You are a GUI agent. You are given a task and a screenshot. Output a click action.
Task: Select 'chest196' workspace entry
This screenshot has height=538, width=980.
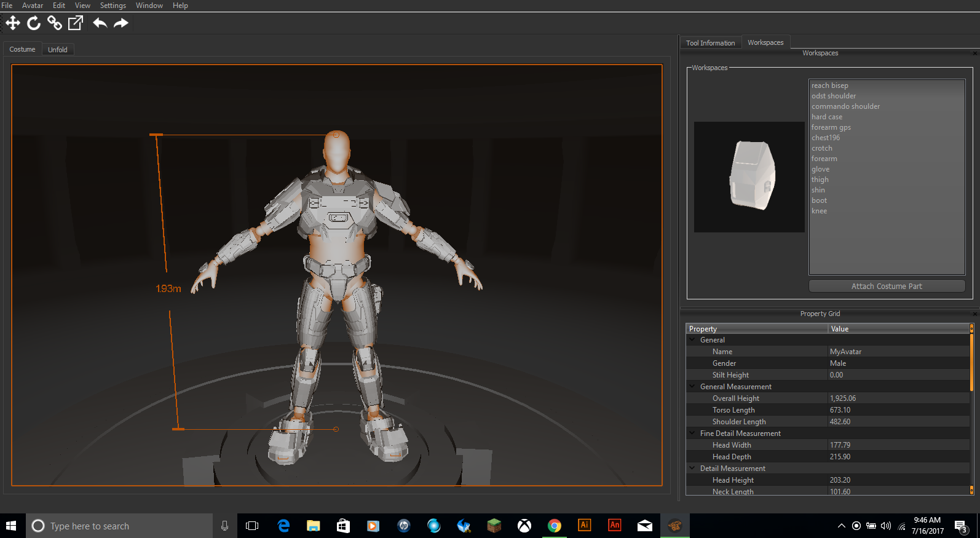pos(825,138)
